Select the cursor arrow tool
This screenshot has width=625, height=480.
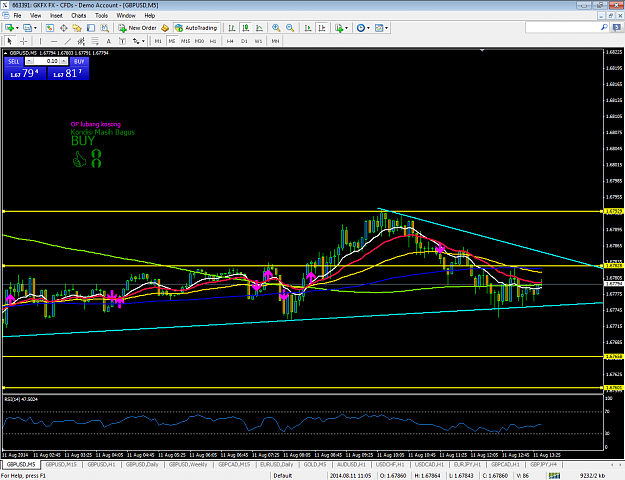(10, 41)
